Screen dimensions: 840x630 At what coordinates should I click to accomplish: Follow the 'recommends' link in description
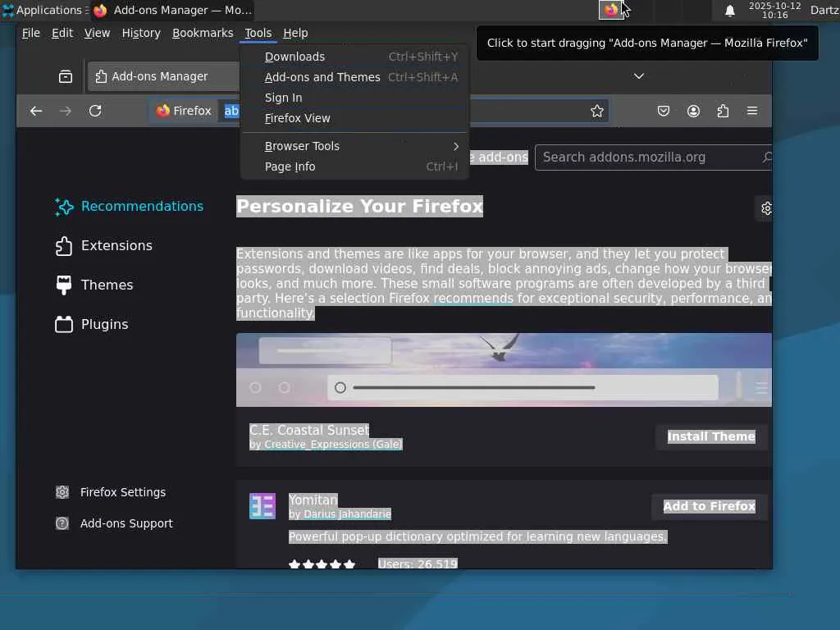click(x=473, y=299)
